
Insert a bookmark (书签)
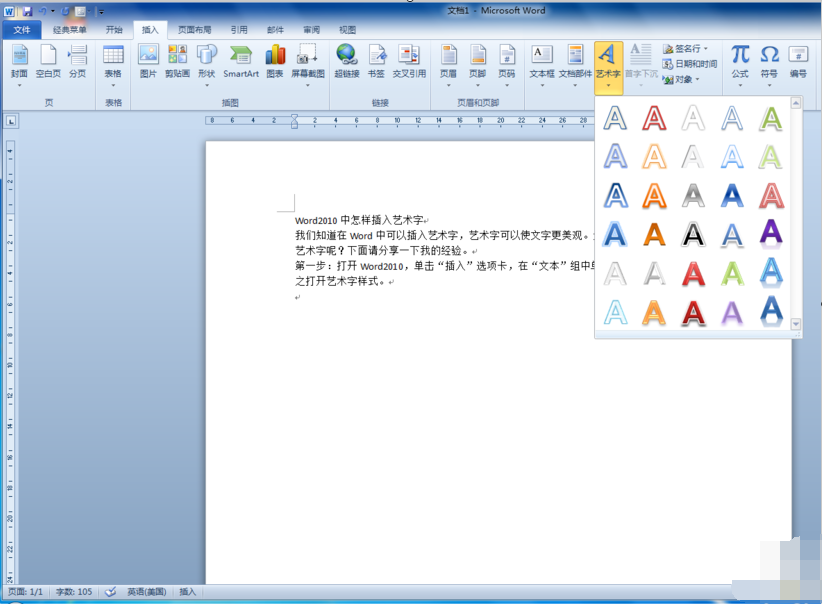[376, 62]
